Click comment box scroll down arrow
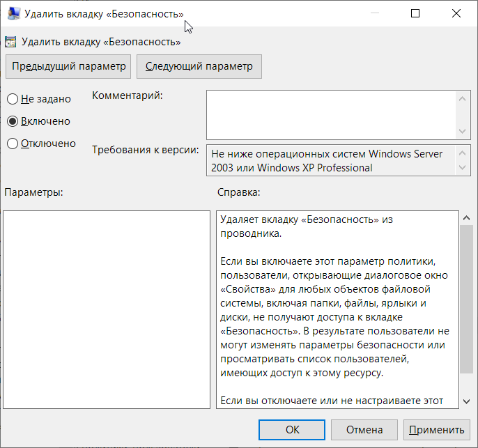The width and height of the screenshot is (478, 448). click(x=462, y=132)
